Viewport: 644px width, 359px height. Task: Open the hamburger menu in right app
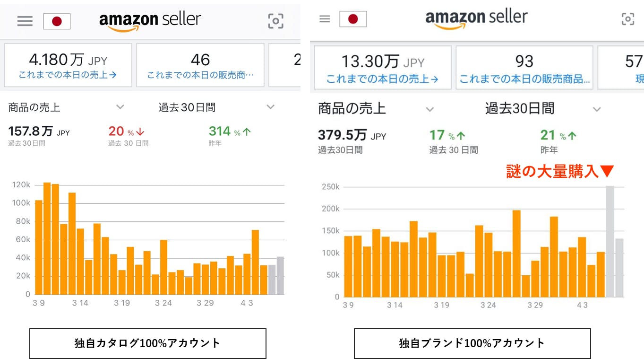click(x=325, y=19)
